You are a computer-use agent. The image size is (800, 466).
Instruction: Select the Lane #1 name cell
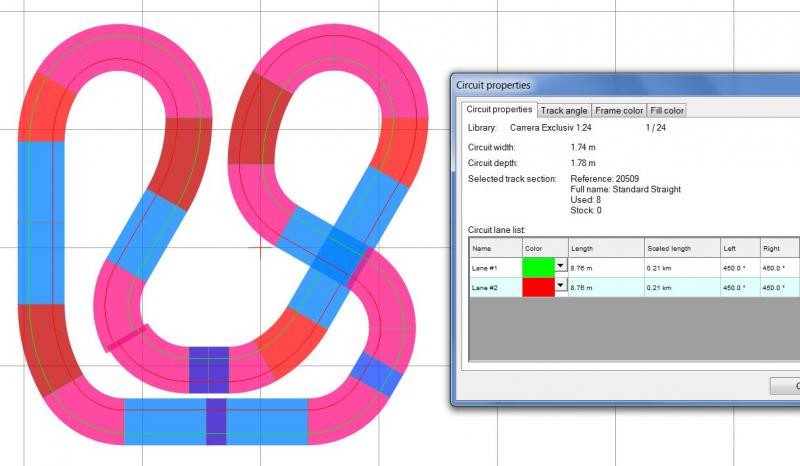[x=494, y=267]
